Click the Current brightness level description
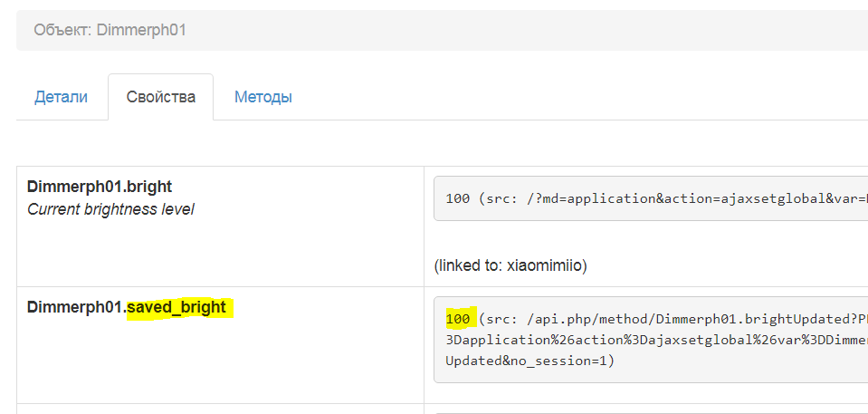The image size is (868, 414). 110,209
